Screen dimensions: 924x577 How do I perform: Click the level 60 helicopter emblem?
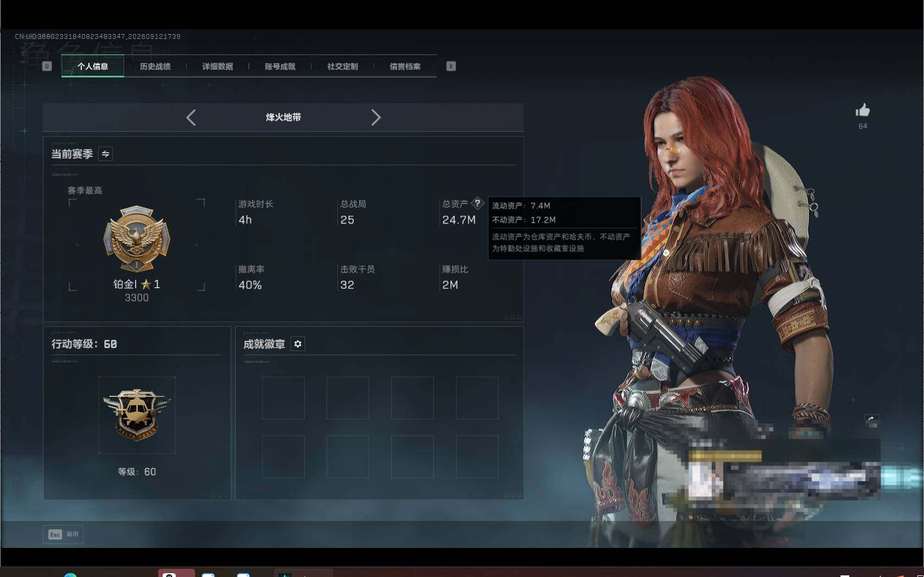pos(137,415)
